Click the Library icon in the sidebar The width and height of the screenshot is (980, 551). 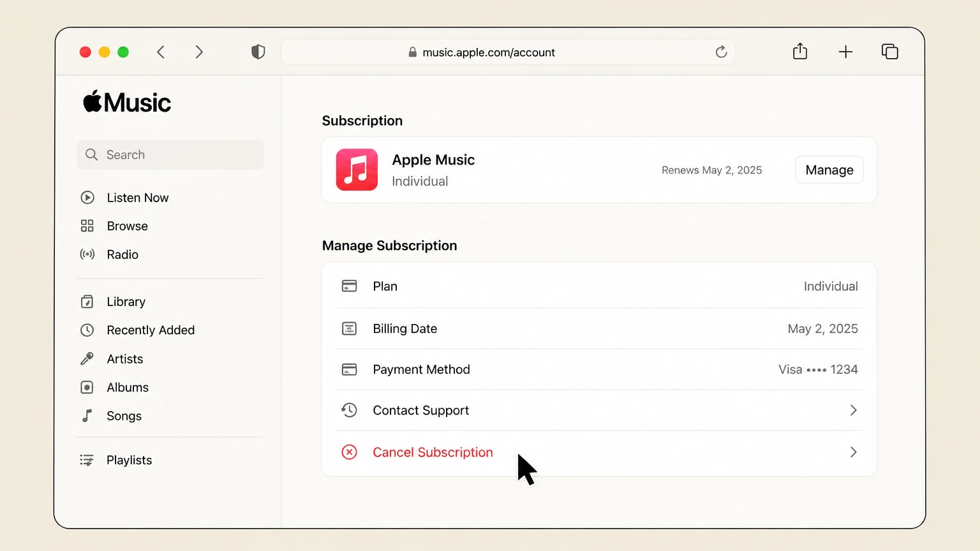(x=87, y=302)
